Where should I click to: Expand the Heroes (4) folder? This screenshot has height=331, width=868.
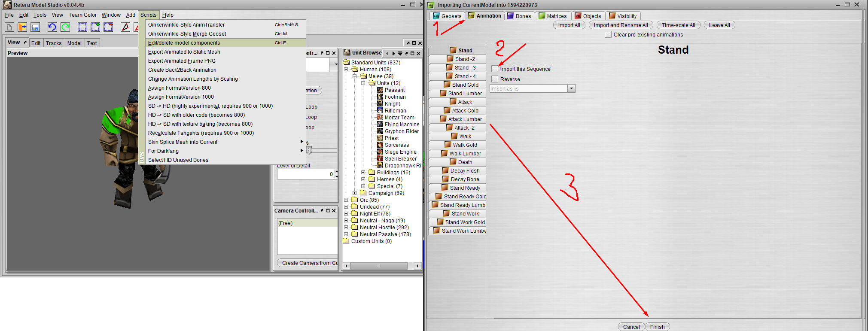coord(363,179)
